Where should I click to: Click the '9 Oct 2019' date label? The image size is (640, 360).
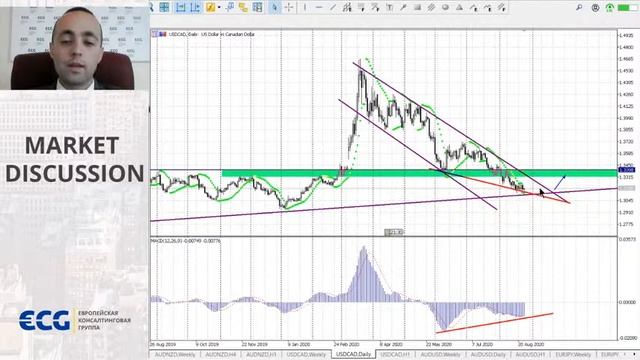207,344
